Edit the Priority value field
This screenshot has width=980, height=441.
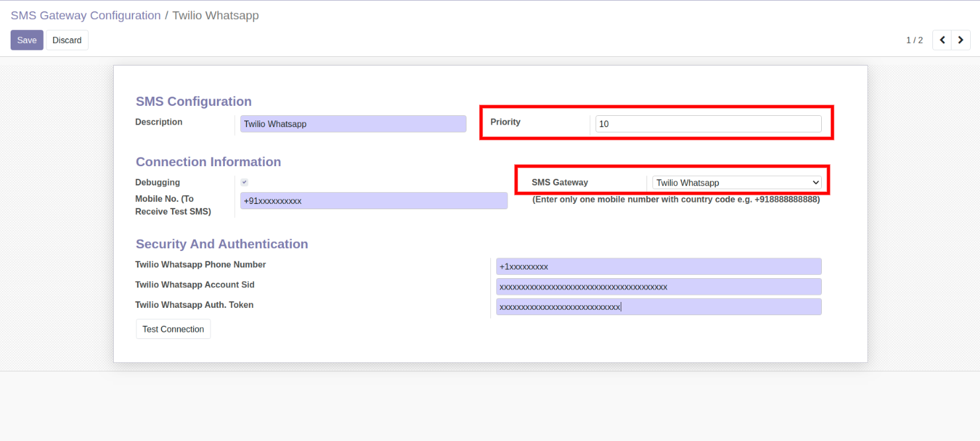click(708, 124)
